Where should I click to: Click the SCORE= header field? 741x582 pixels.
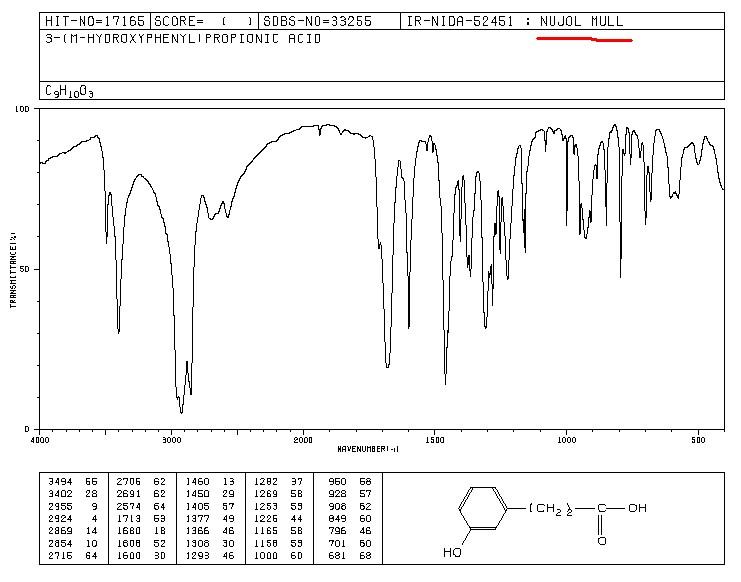[204, 21]
